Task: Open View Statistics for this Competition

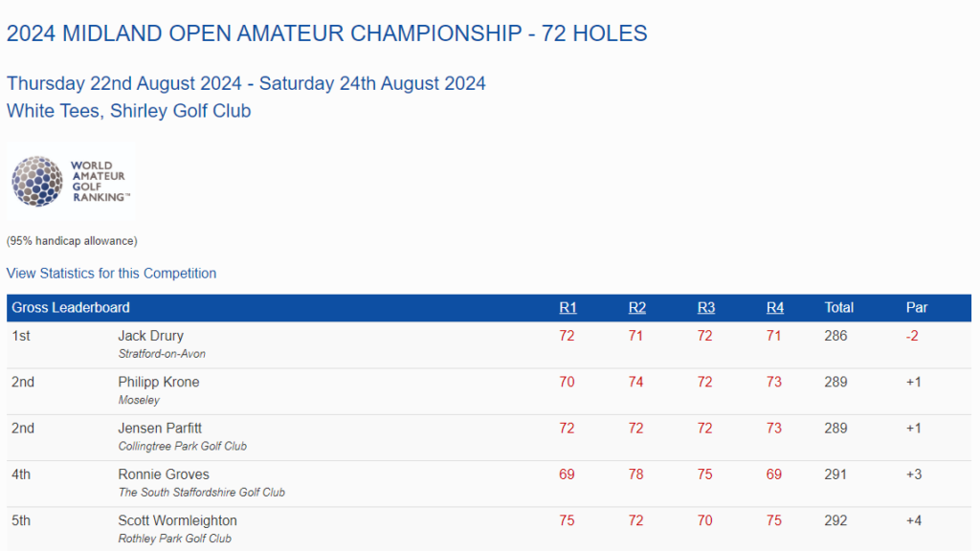Action: (111, 274)
